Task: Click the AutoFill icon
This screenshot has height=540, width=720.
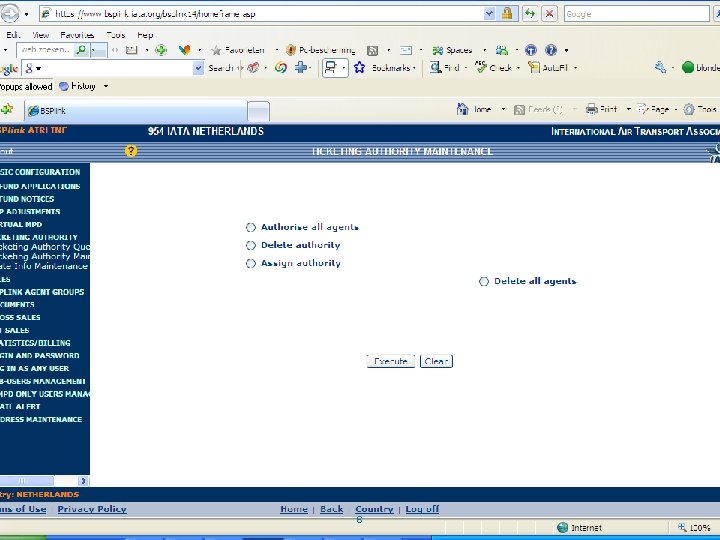Action: pyautogui.click(x=534, y=68)
